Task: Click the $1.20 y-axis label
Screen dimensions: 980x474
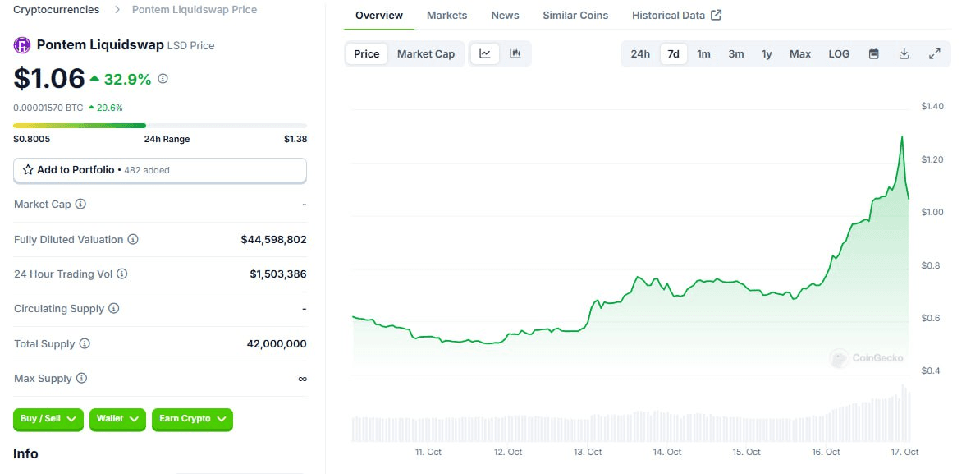Action: (x=933, y=159)
